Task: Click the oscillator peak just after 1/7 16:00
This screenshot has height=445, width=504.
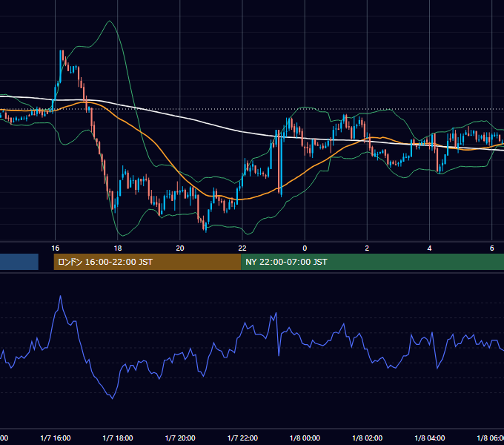Action: click(x=61, y=296)
